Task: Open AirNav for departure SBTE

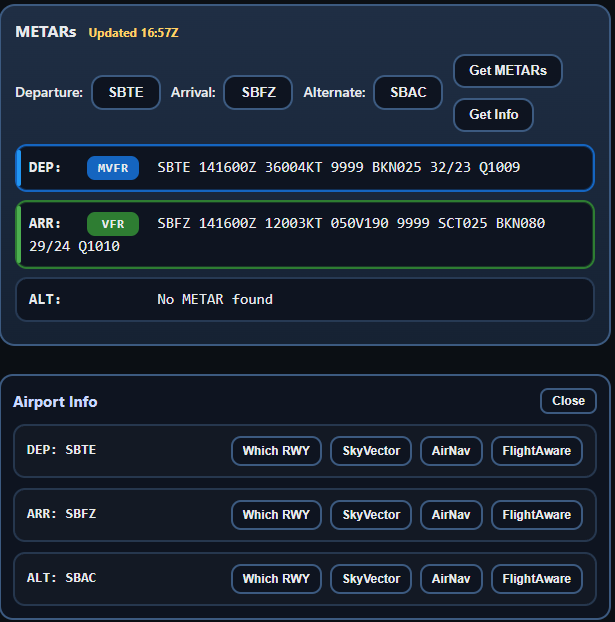Action: (451, 451)
